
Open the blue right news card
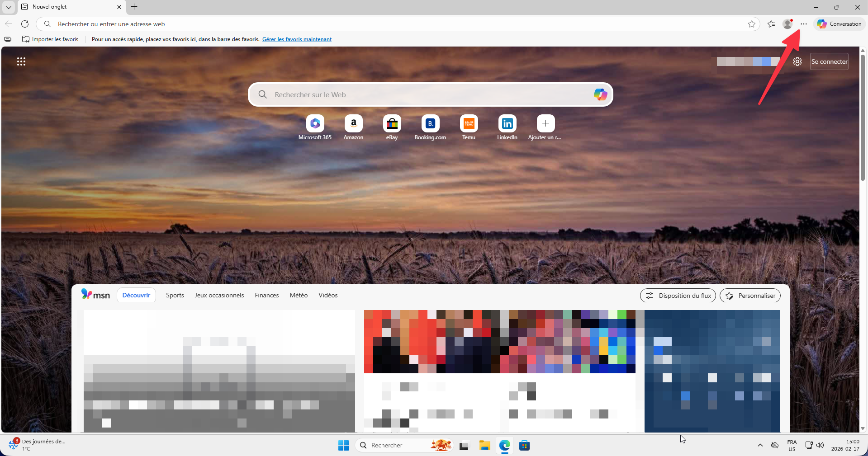(x=712, y=371)
